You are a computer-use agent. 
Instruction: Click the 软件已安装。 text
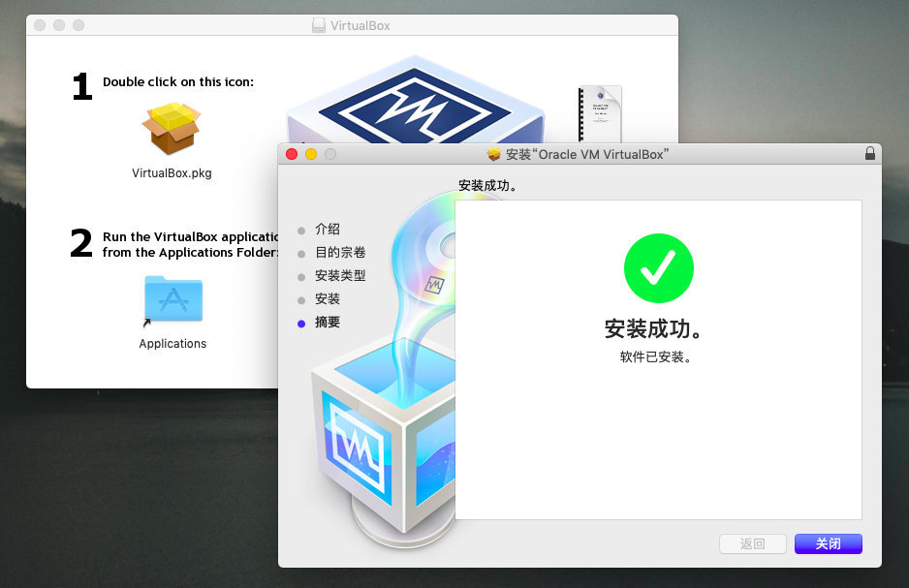pos(655,356)
